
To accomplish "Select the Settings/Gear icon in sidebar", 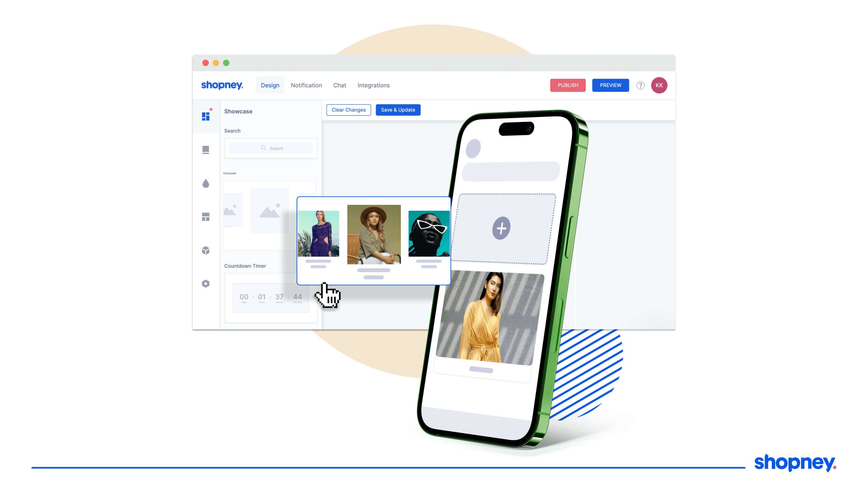I will pyautogui.click(x=206, y=283).
